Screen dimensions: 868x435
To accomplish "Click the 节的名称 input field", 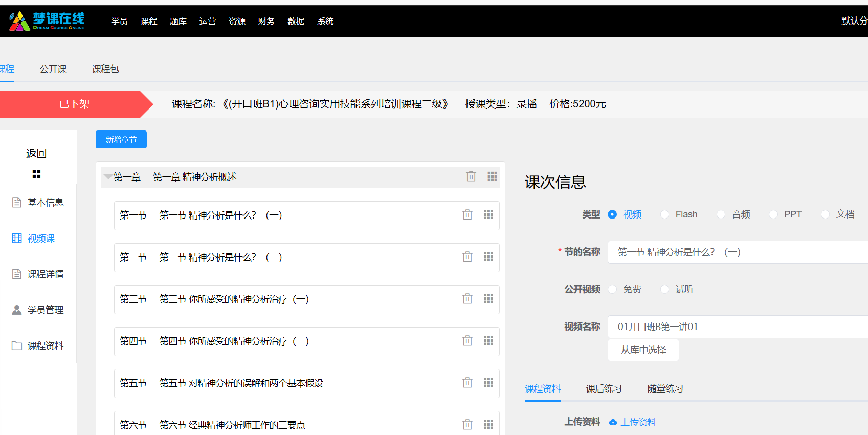I will coord(738,252).
